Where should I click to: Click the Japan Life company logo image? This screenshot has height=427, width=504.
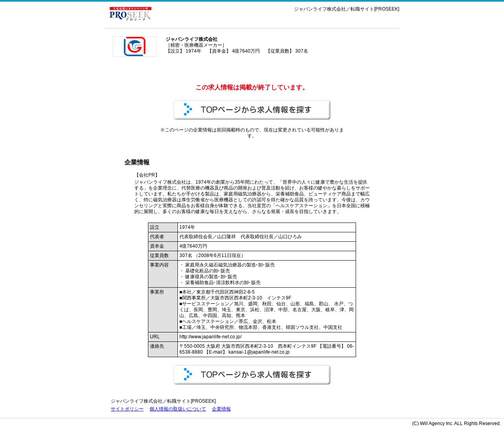coord(135,47)
